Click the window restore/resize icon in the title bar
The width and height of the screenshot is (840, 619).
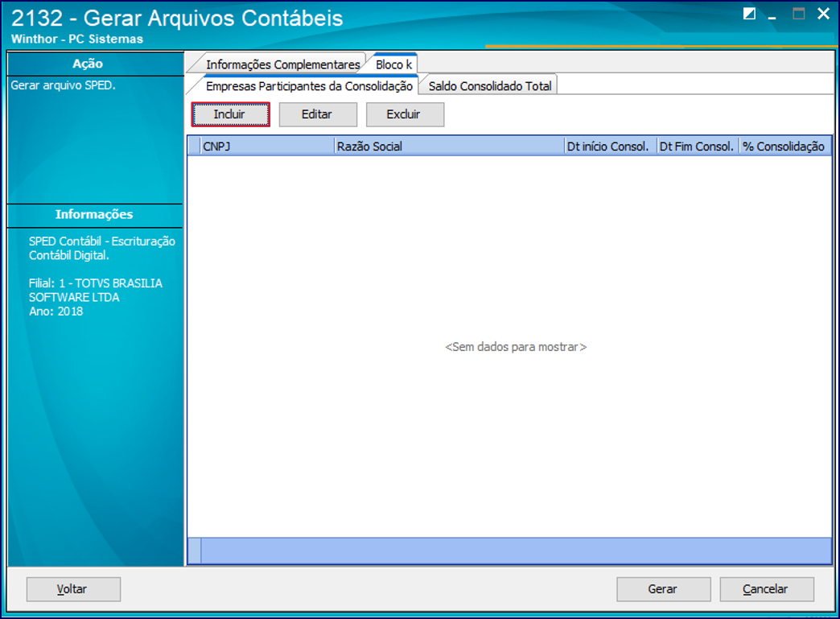(x=749, y=14)
